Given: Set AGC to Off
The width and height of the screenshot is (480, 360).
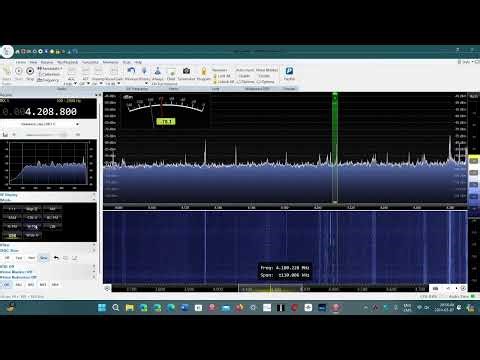Looking at the screenshot, I should [7, 258].
